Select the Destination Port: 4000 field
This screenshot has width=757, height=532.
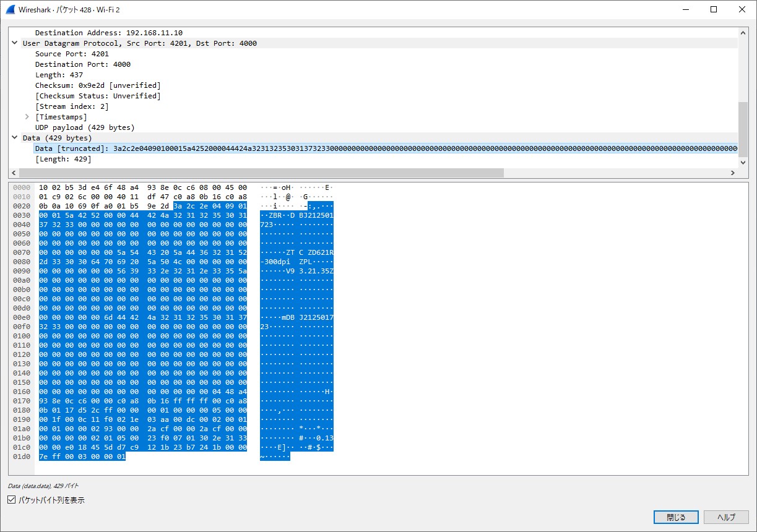pos(82,64)
